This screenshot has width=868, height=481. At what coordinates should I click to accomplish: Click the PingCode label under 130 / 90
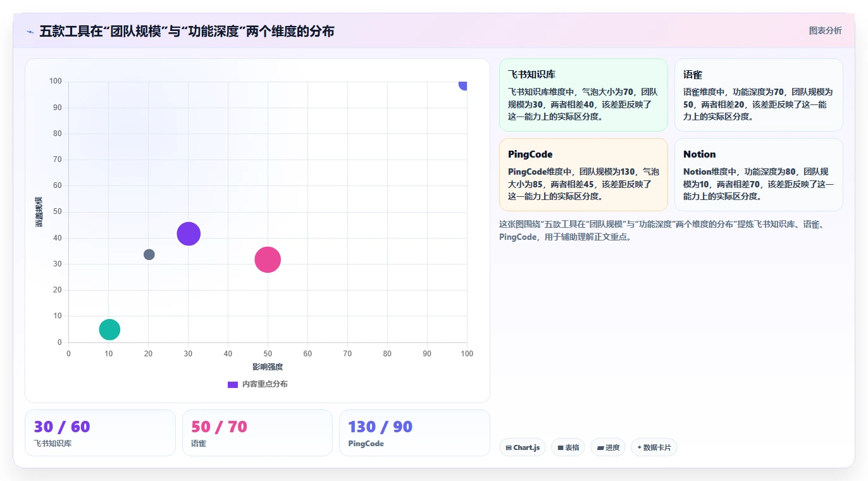pyautogui.click(x=366, y=444)
